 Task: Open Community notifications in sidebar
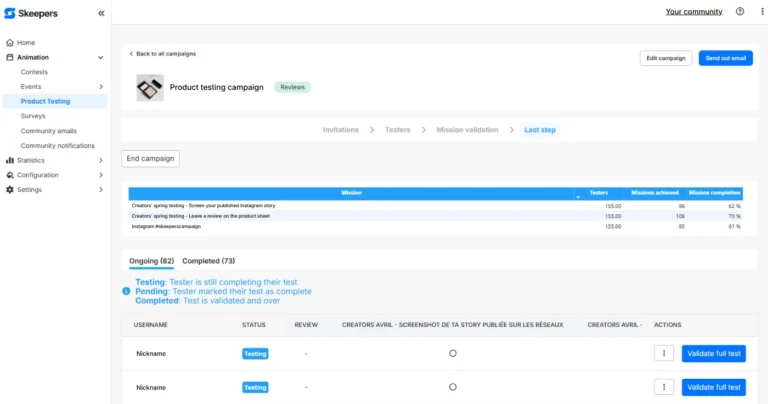coord(58,146)
